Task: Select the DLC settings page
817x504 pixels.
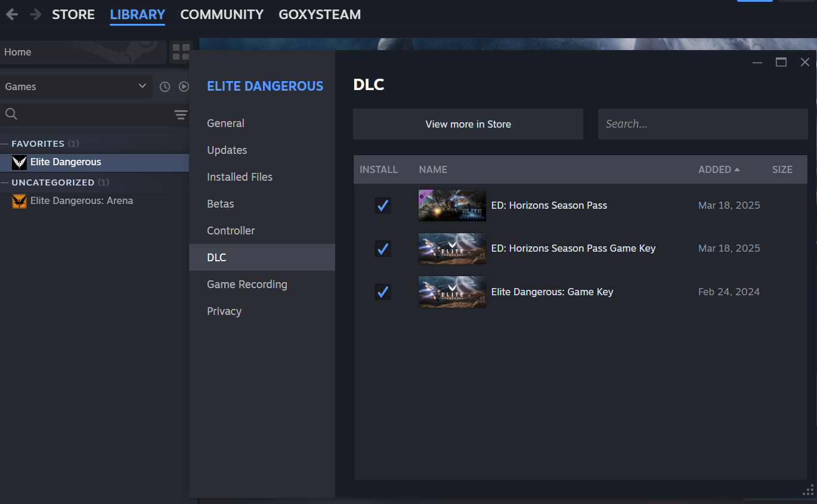Action: click(x=262, y=258)
